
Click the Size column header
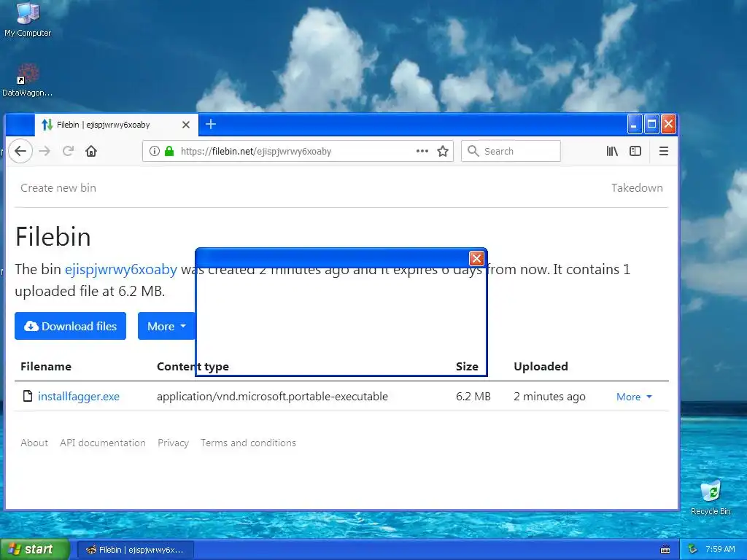(x=467, y=366)
